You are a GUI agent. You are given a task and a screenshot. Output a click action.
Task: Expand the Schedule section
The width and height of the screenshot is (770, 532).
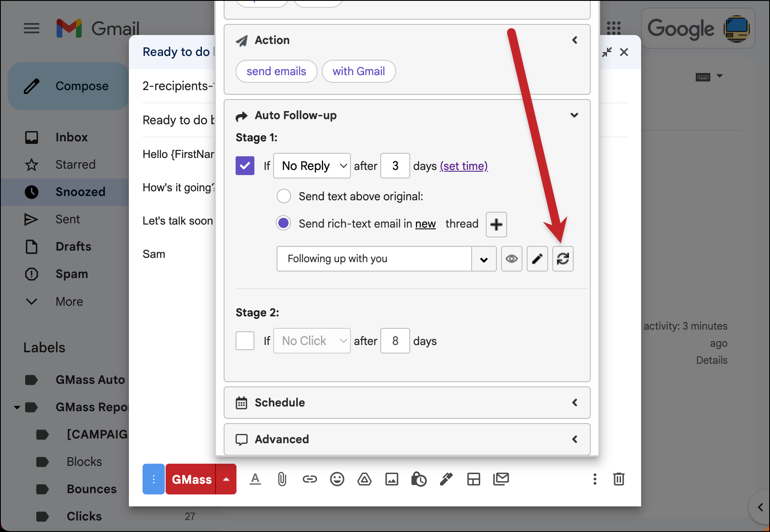tap(407, 403)
